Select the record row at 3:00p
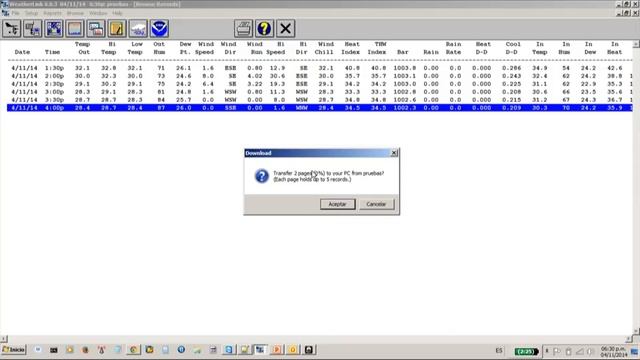 pyautogui.click(x=320, y=92)
